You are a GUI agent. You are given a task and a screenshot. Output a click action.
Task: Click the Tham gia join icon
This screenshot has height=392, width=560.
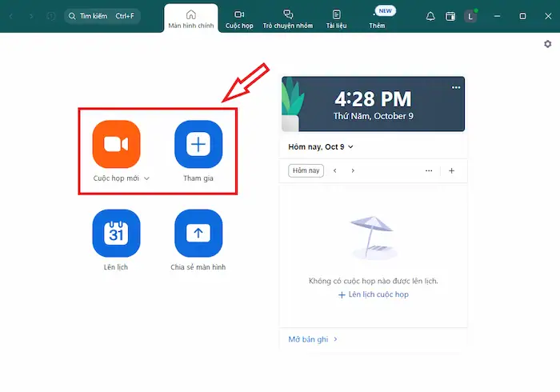coord(198,144)
